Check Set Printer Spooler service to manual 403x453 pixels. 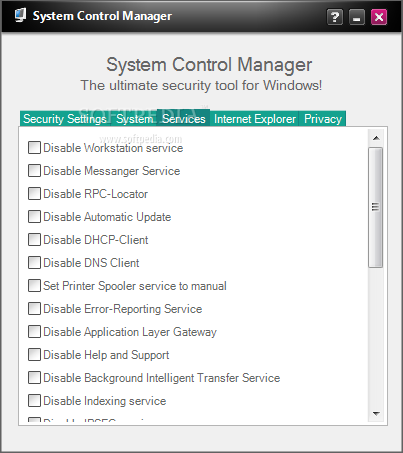click(x=34, y=285)
